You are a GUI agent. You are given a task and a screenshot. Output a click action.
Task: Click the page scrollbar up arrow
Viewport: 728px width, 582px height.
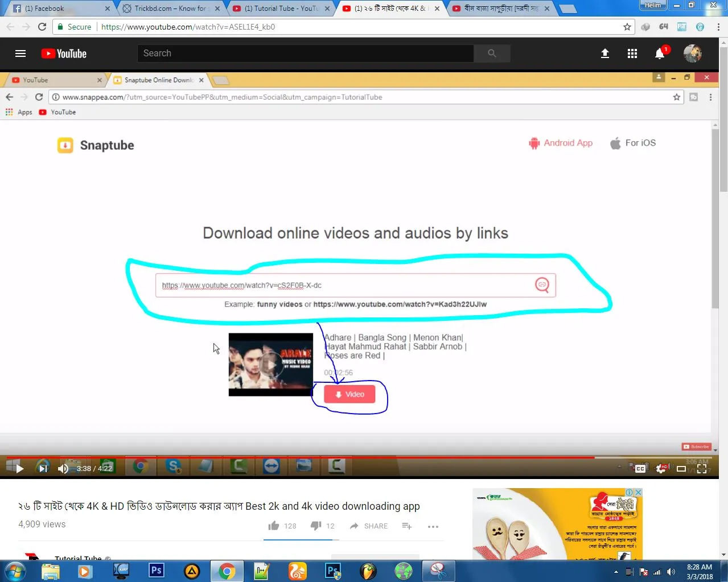723,42
